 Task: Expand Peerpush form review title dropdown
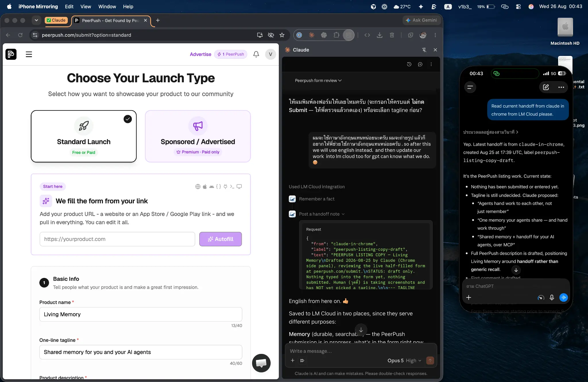pos(318,81)
